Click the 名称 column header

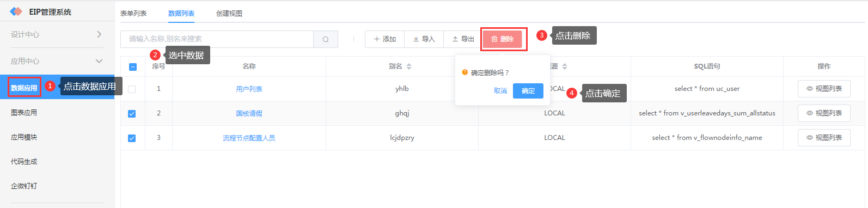tap(249, 66)
